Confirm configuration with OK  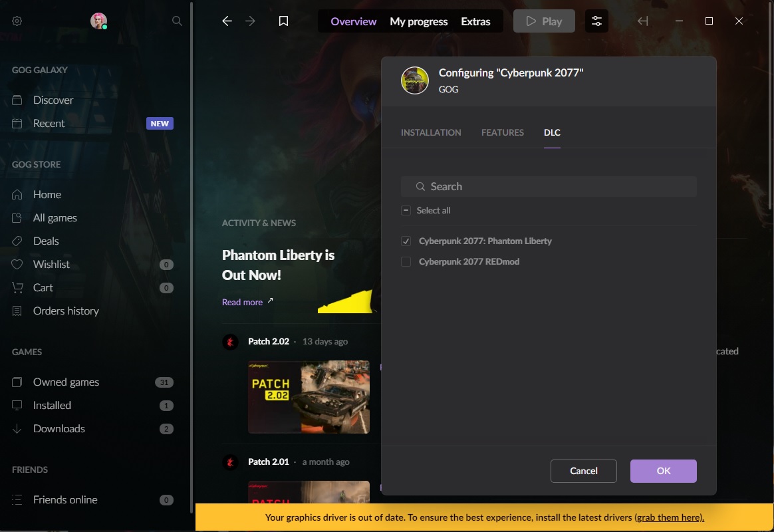(x=664, y=471)
